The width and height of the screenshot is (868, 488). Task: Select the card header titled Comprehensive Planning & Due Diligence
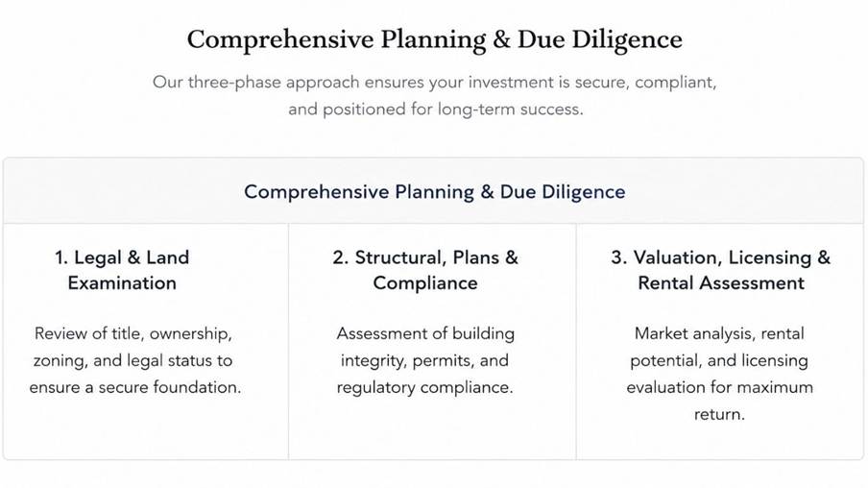click(435, 192)
